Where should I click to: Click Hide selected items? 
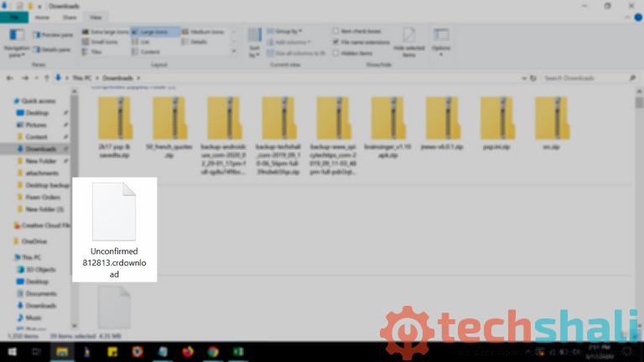408,42
